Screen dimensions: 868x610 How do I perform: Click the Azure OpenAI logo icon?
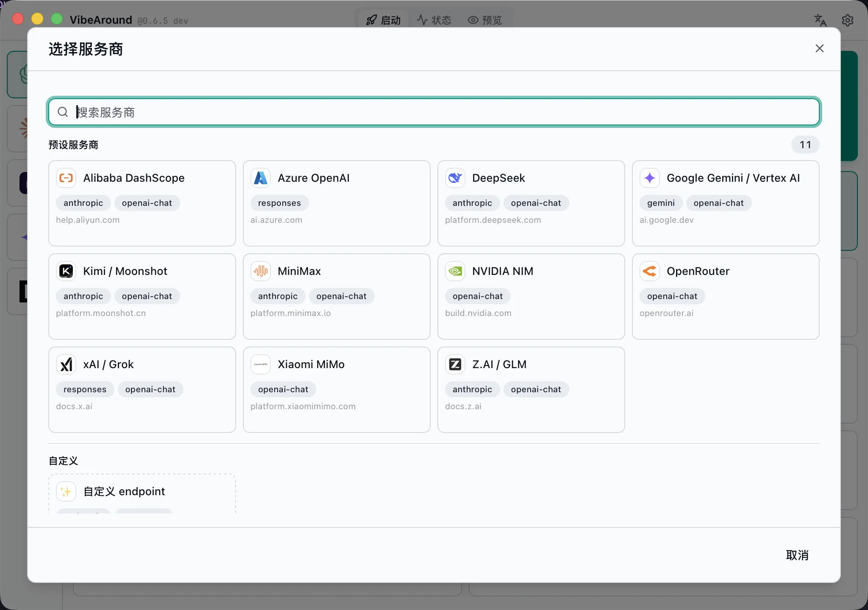tap(261, 178)
